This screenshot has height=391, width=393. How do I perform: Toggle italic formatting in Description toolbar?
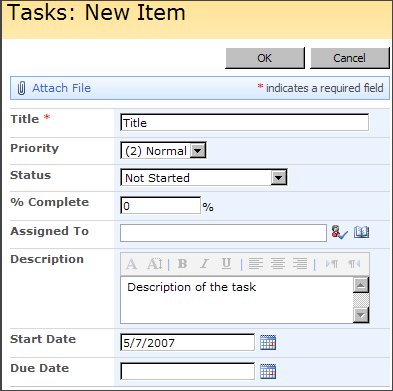(x=204, y=264)
